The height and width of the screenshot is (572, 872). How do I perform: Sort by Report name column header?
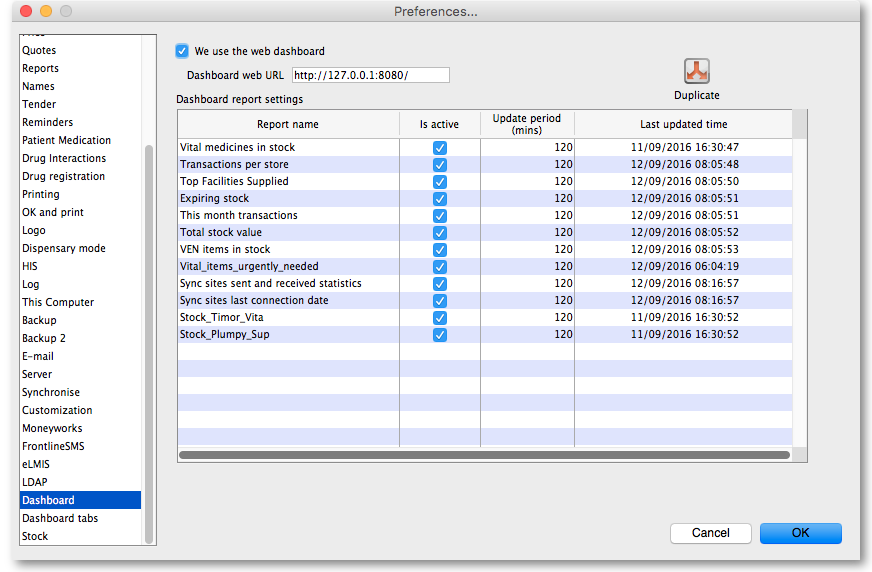pyautogui.click(x=288, y=125)
